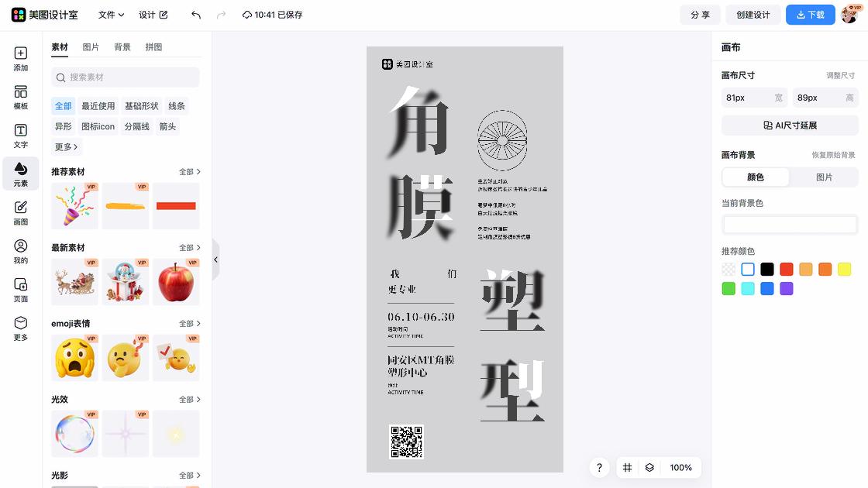Pick the green recommended color
The width and height of the screenshot is (868, 488).
[x=728, y=289]
